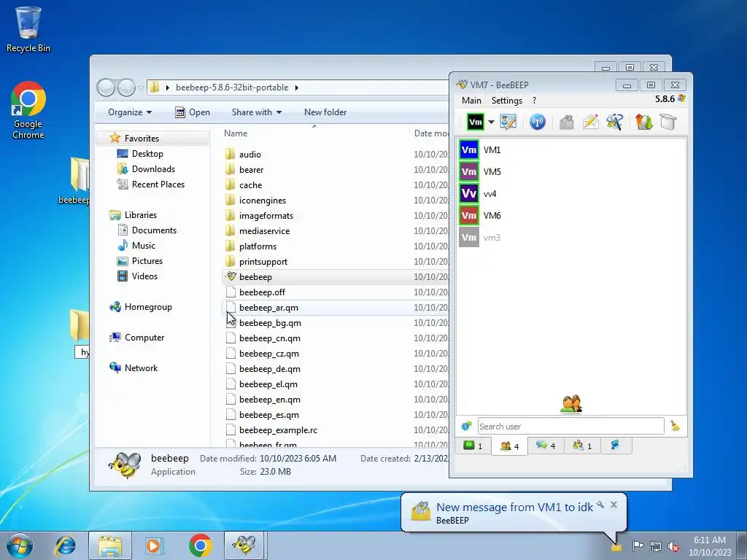Switch to groups tab showing 1

[582, 446]
